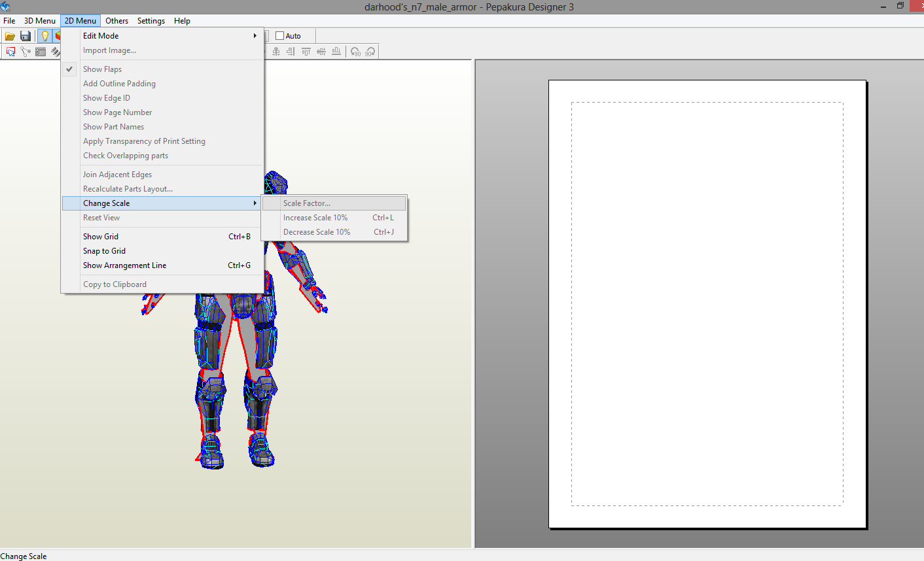Click the align top edges icon

point(306,52)
